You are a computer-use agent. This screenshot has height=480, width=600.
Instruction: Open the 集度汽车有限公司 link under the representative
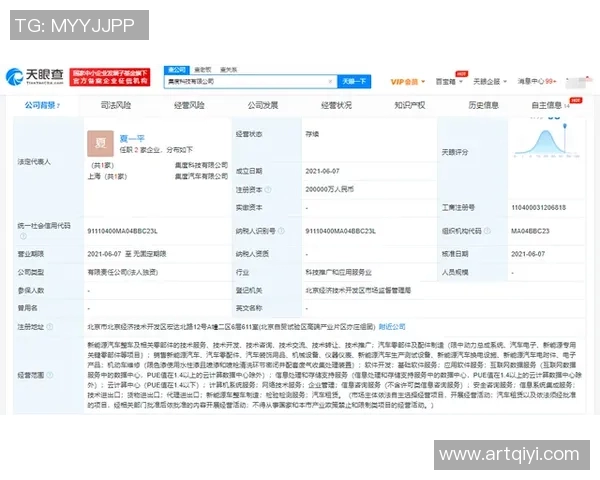[x=201, y=176]
